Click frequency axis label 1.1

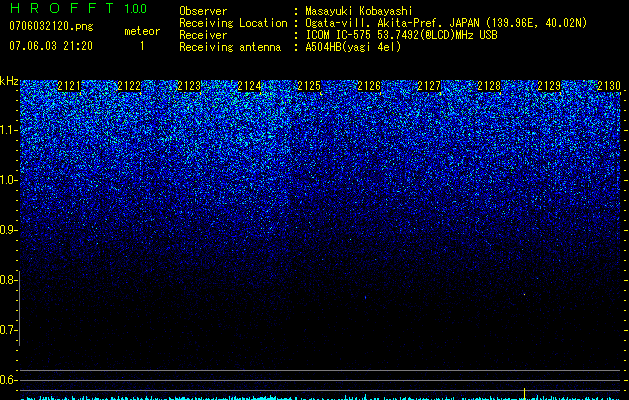(9, 130)
